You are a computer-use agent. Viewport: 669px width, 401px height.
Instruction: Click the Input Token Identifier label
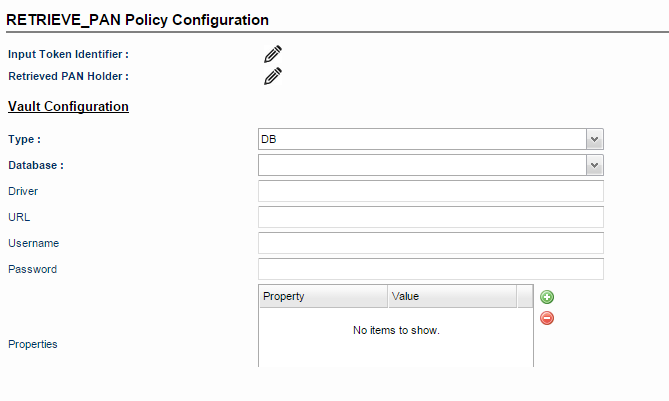[68, 54]
